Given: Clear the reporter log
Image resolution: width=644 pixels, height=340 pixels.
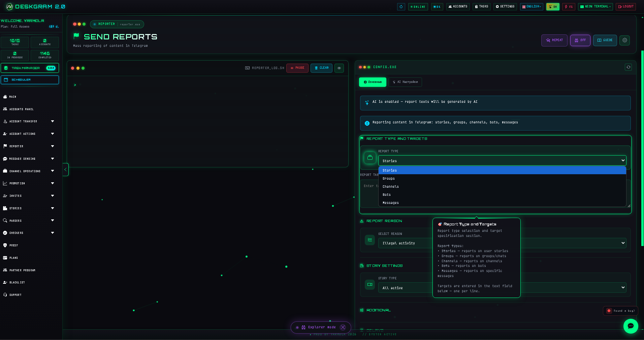Looking at the screenshot, I should click(x=322, y=68).
